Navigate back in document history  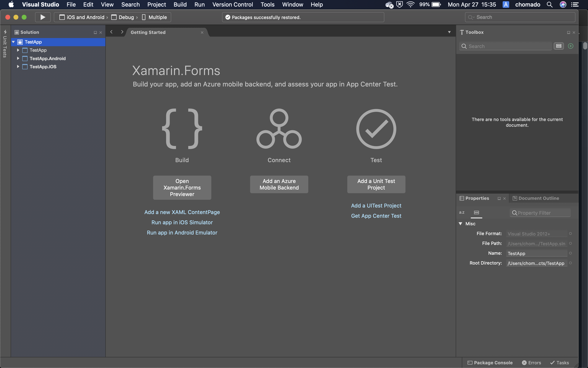pyautogui.click(x=111, y=32)
